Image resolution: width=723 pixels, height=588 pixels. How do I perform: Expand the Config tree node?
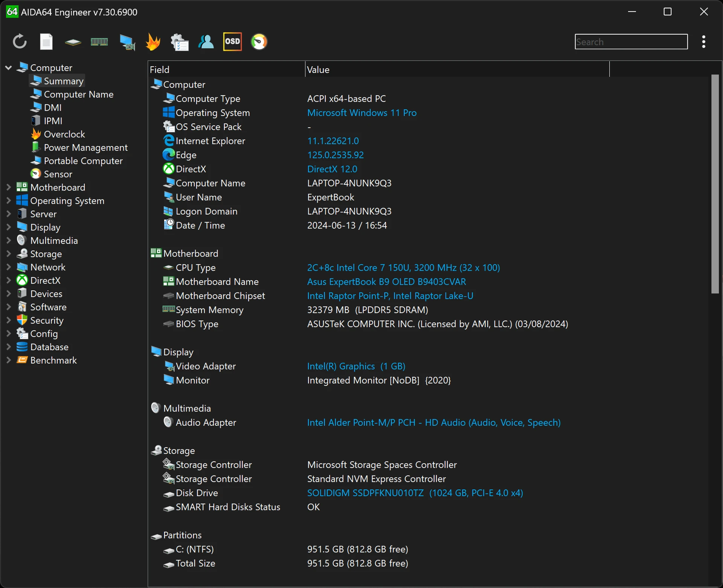pos(8,334)
